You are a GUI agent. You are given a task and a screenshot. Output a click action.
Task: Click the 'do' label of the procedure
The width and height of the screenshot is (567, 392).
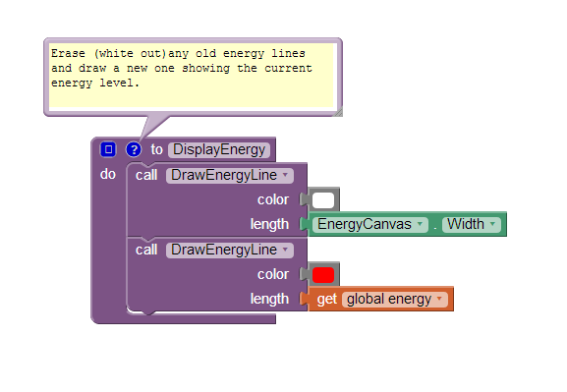coord(108,174)
